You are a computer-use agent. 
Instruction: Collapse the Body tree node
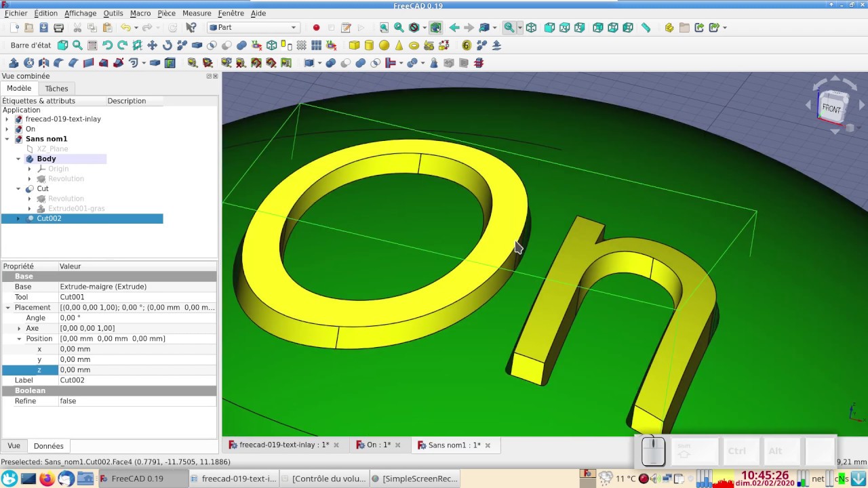click(x=18, y=159)
